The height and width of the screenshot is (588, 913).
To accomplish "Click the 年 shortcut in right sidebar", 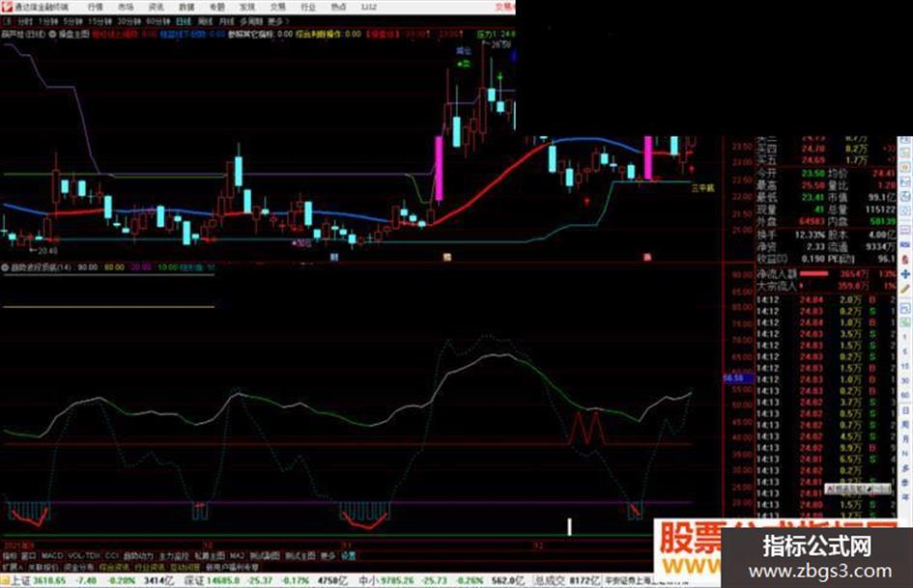I will click(x=905, y=496).
